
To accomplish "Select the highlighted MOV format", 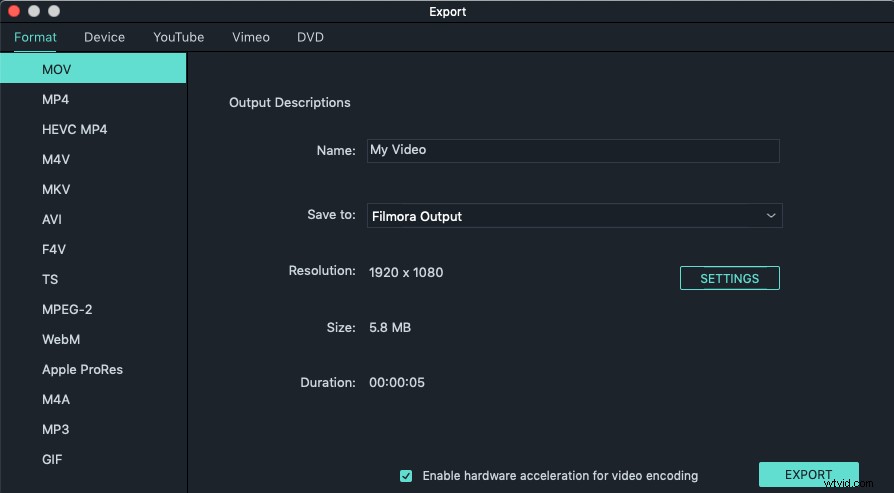I will (57, 70).
